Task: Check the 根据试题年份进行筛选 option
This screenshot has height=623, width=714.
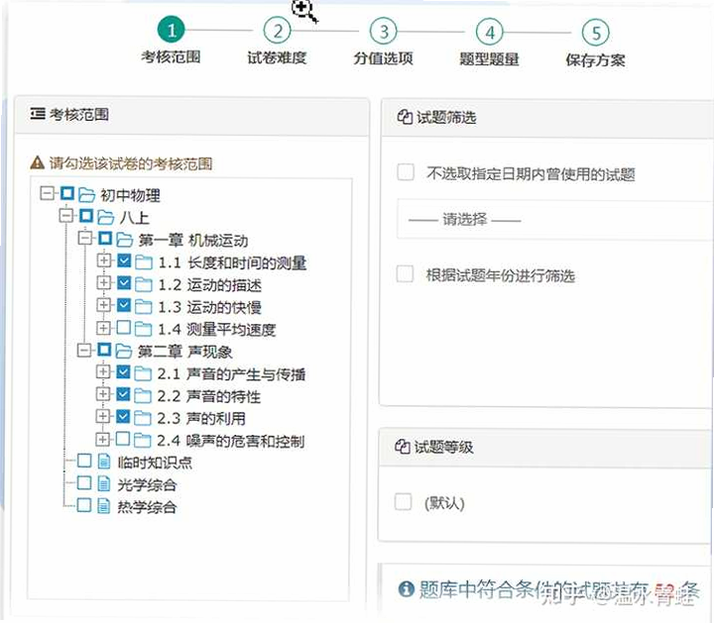Action: pyautogui.click(x=405, y=274)
